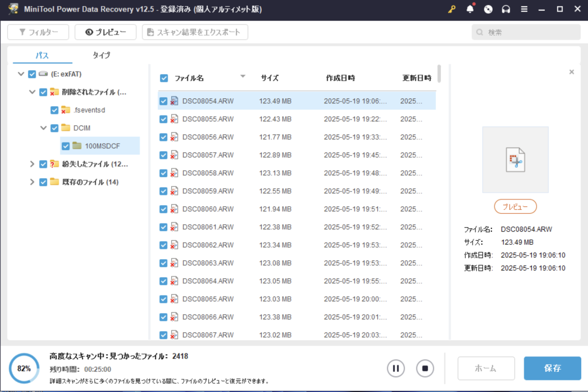
Task: Open the フィルター button
Action: [x=38, y=32]
